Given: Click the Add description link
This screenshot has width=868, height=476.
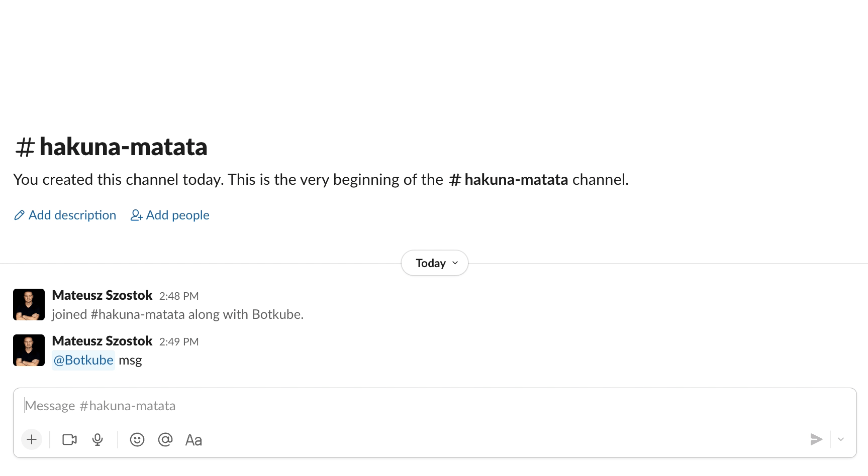Looking at the screenshot, I should click(x=72, y=215).
